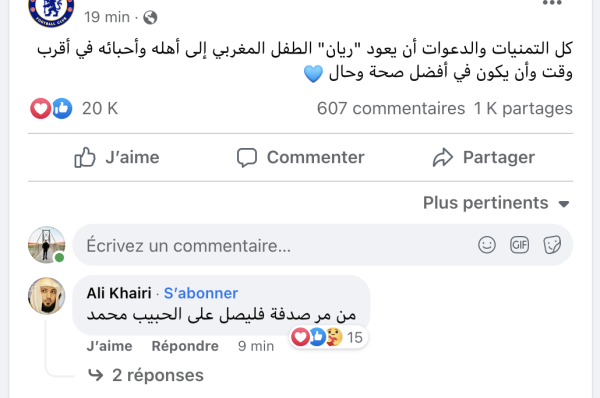Screen dimensions: 600x398
Task: Expand the 2 réponses thread
Action: pos(145,375)
